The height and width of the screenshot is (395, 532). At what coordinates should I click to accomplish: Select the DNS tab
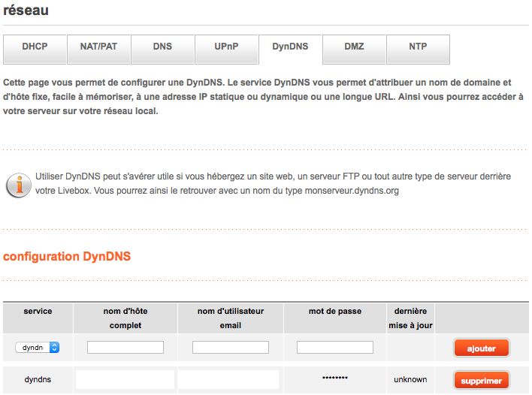click(162, 49)
